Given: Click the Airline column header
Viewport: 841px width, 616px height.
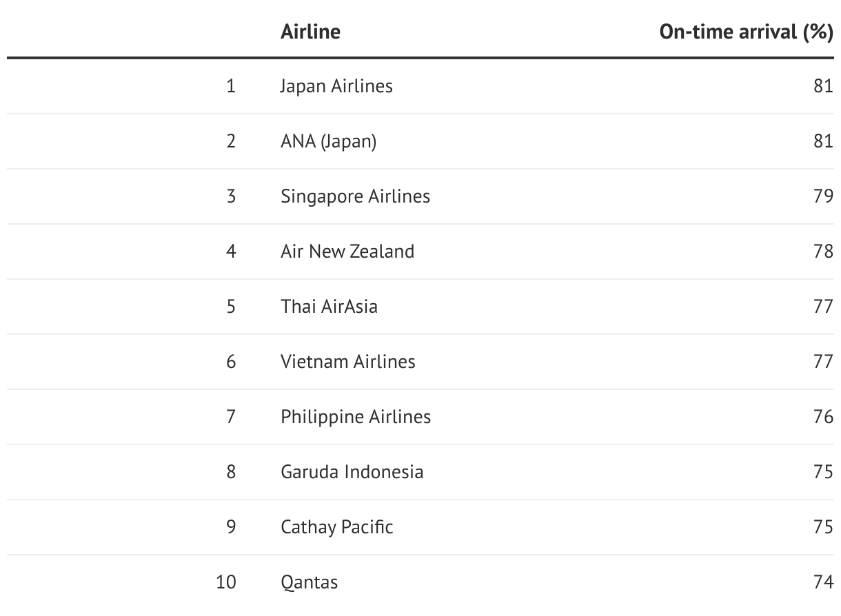Looking at the screenshot, I should (x=310, y=32).
